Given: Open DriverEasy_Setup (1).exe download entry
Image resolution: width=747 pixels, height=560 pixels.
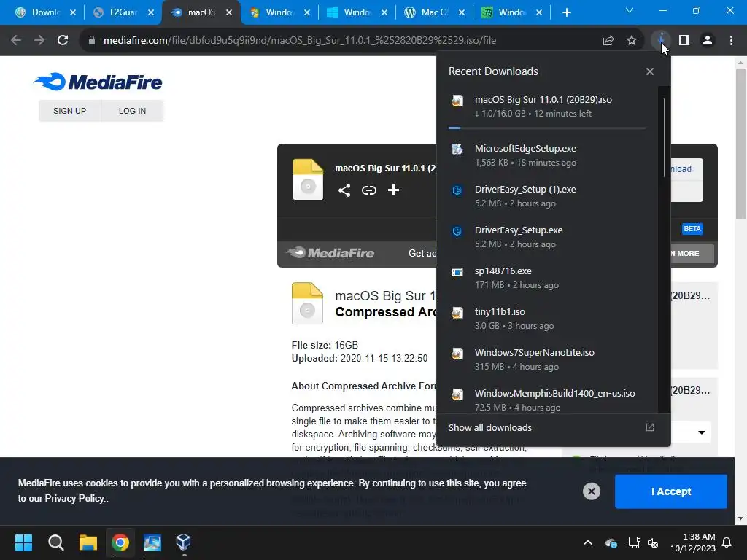Looking at the screenshot, I should pyautogui.click(x=547, y=196).
